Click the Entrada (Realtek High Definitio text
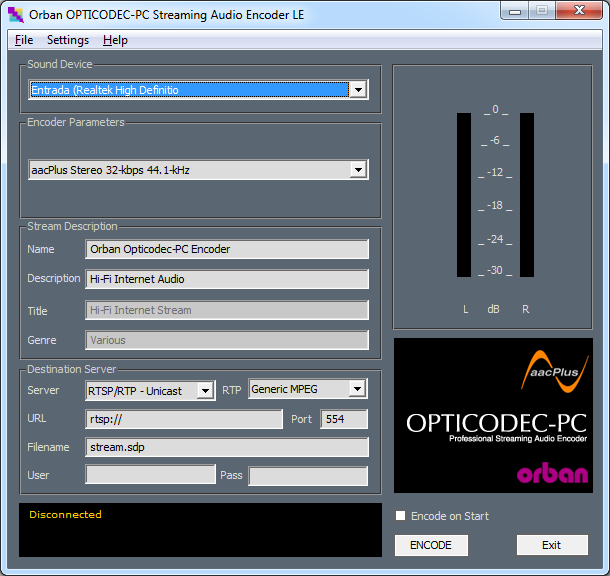The height and width of the screenshot is (576, 610). [105, 90]
